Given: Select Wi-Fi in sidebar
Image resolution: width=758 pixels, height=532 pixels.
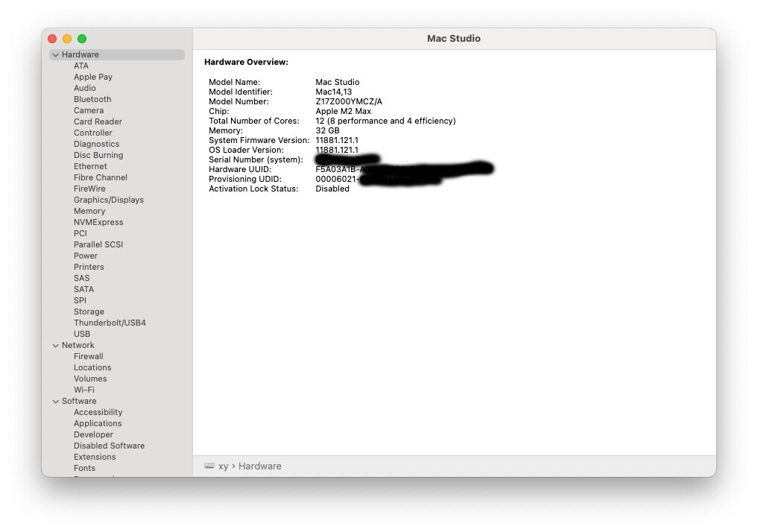Looking at the screenshot, I should 84,390.
